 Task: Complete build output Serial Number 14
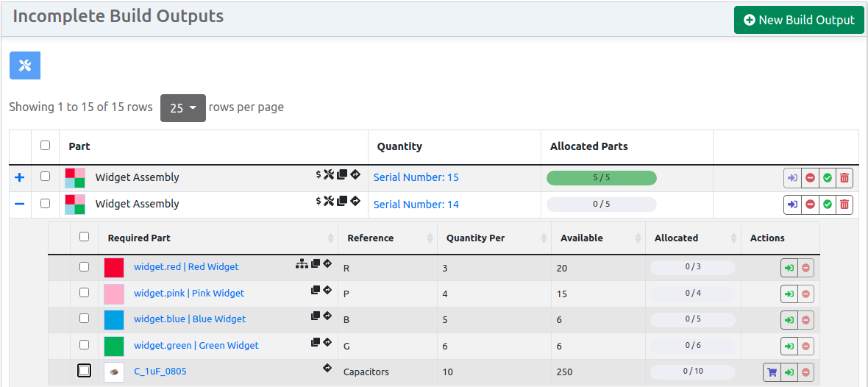[828, 205]
